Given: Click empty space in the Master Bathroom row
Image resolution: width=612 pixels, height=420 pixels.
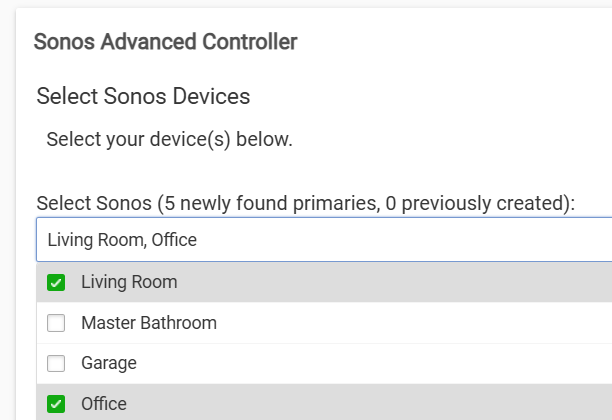Looking at the screenshot, I should 400,323.
